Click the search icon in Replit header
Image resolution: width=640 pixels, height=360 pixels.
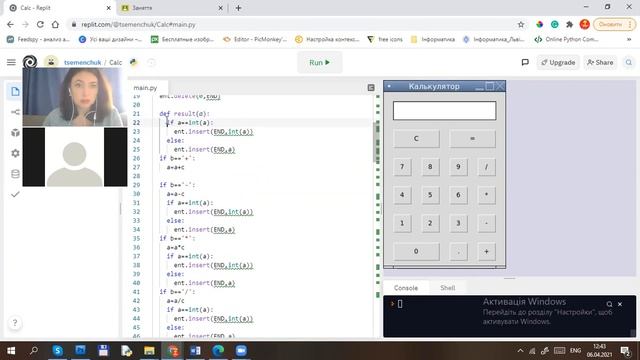click(x=629, y=62)
